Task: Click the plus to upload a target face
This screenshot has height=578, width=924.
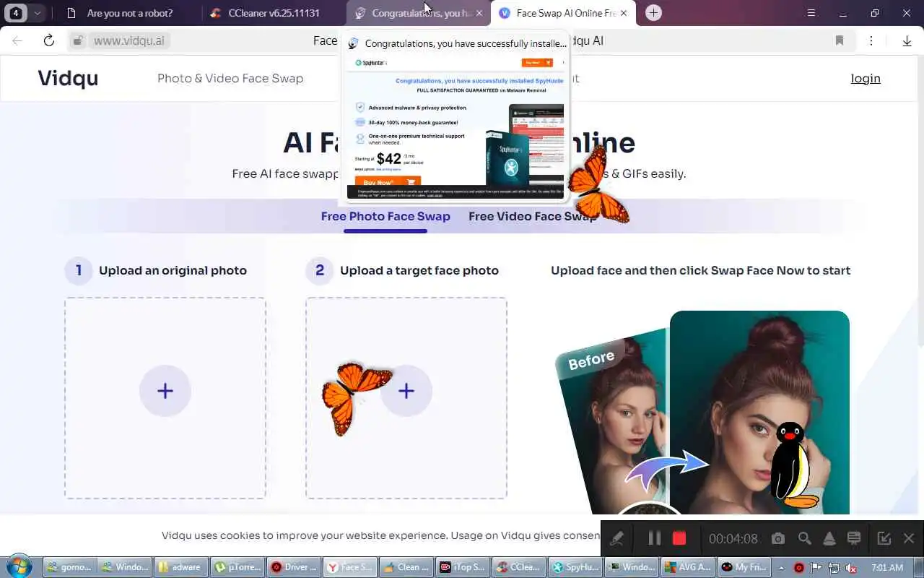Action: click(406, 391)
